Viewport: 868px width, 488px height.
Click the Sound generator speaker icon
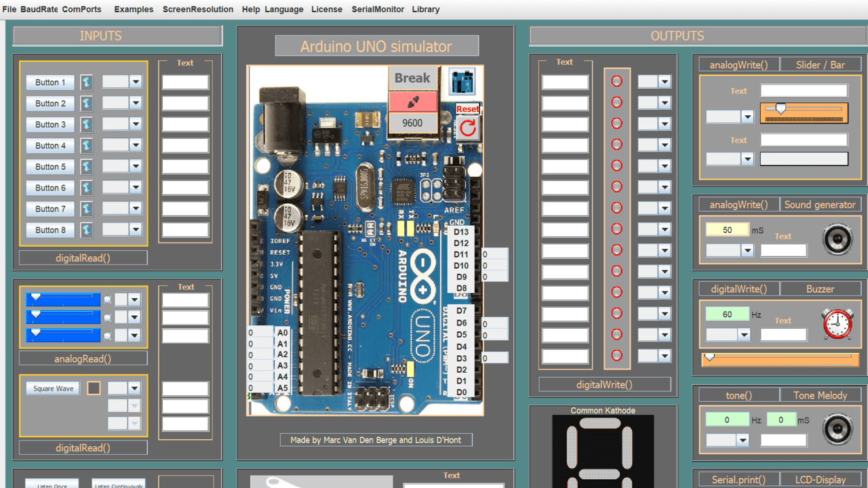(837, 239)
